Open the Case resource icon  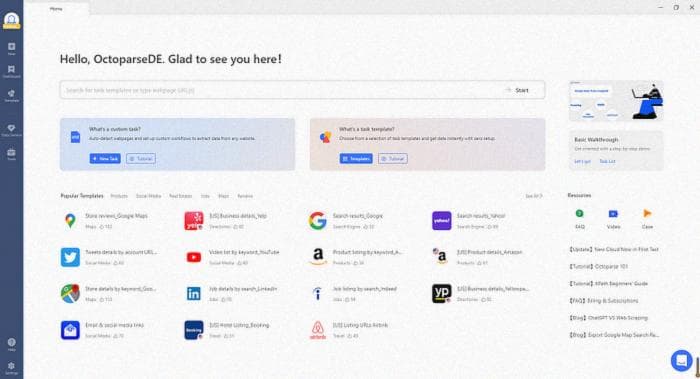click(x=647, y=213)
